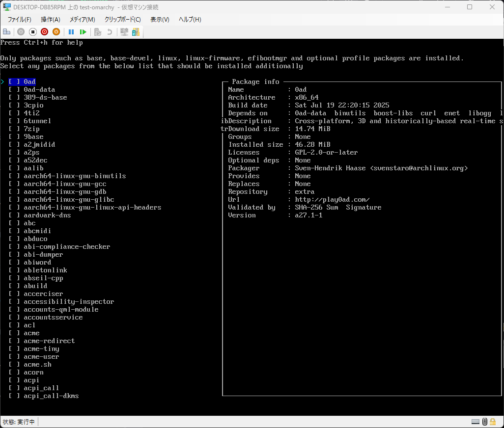Revert to checkpoint using the undo arrow icon
This screenshot has width=504, height=428.
click(110, 32)
